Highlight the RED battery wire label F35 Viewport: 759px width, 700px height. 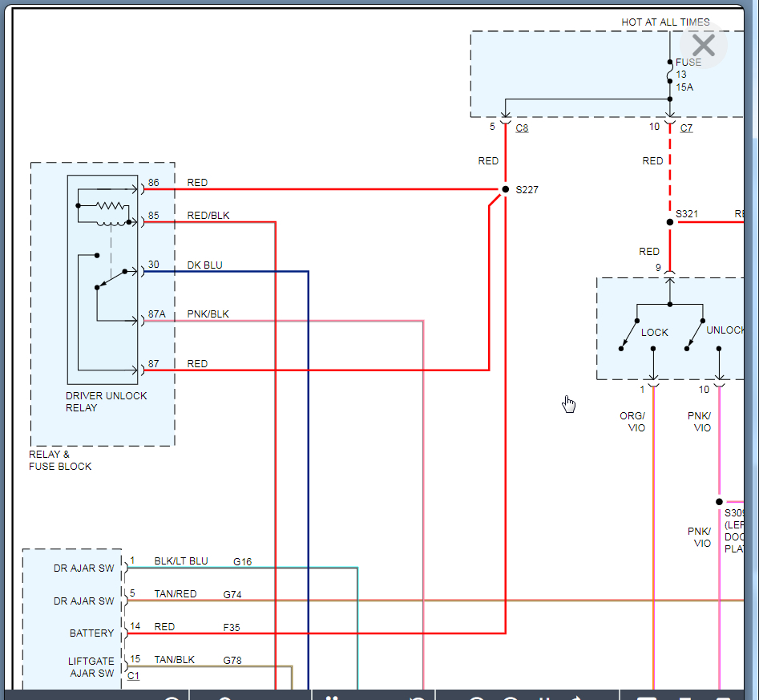[164, 627]
